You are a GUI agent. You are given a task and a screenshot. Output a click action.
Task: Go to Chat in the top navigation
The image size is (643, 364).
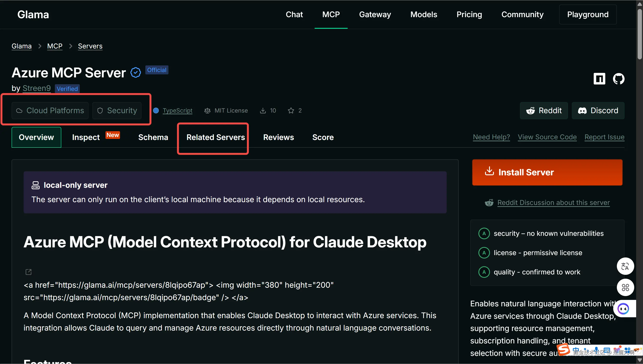[294, 15]
